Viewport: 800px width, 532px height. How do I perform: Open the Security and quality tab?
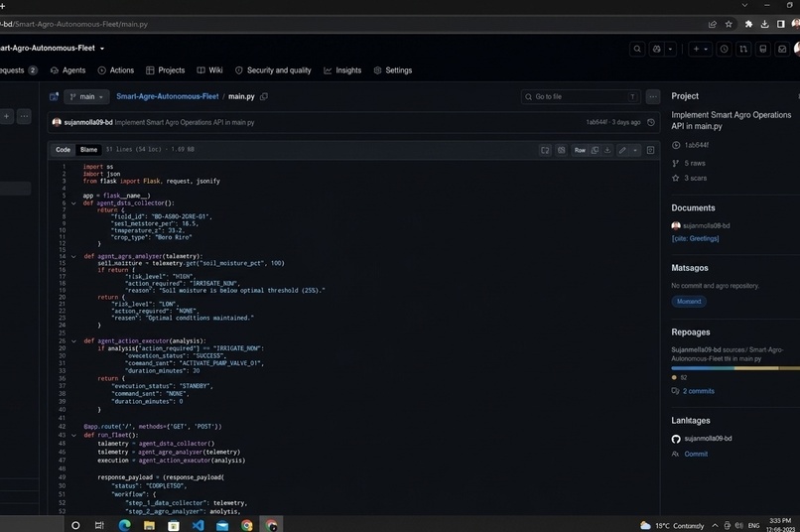pyautogui.click(x=273, y=70)
